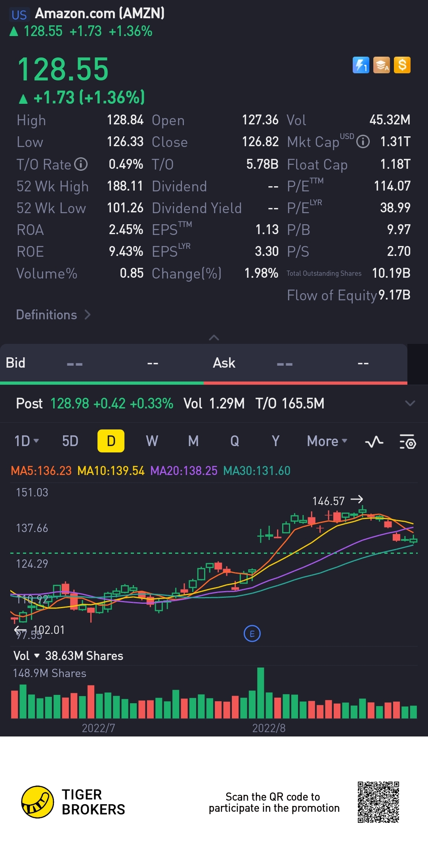This screenshot has height=868, width=428.
Task: Tap the 2022/8 date axis label
Action: (269, 728)
